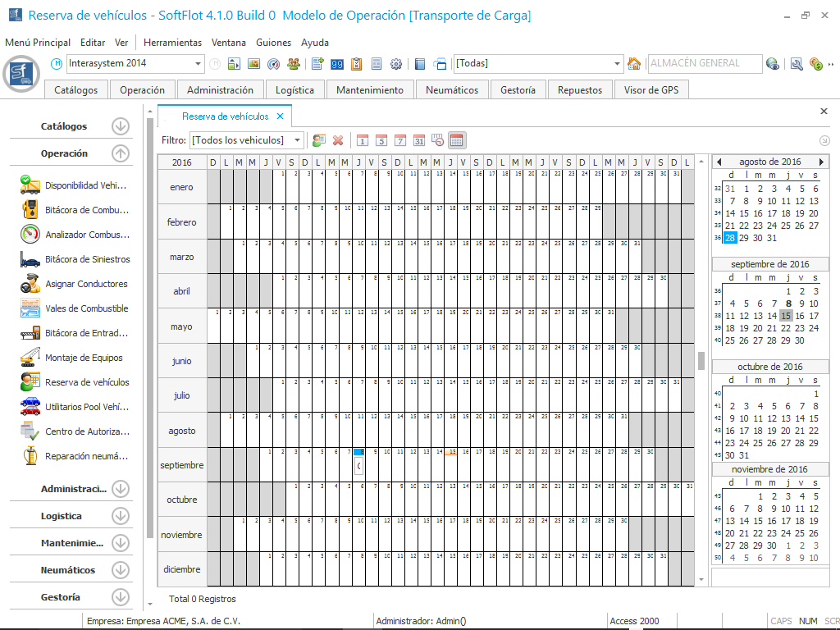Click the settings gear icon in toolbar
Screen dimensions: 840x630
tap(396, 64)
